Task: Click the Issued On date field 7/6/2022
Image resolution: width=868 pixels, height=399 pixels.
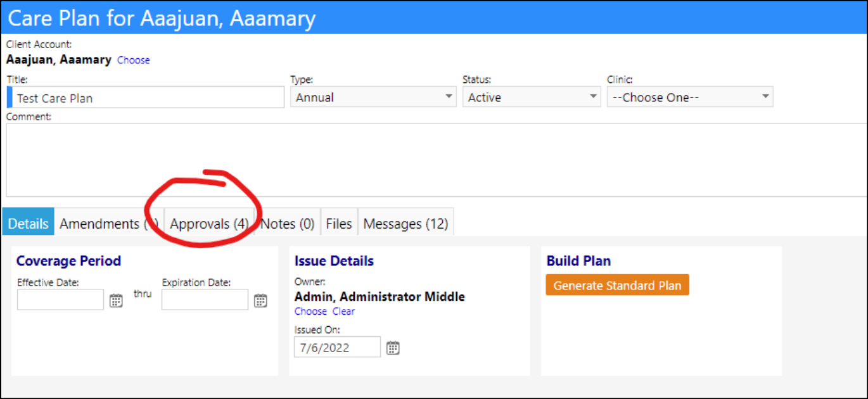Action: 338,347
